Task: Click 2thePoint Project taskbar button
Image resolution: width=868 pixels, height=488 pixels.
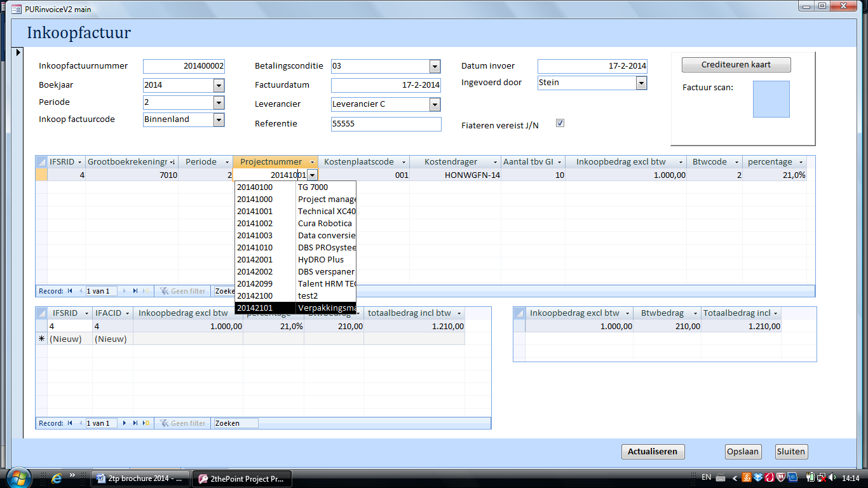Action: click(x=242, y=478)
